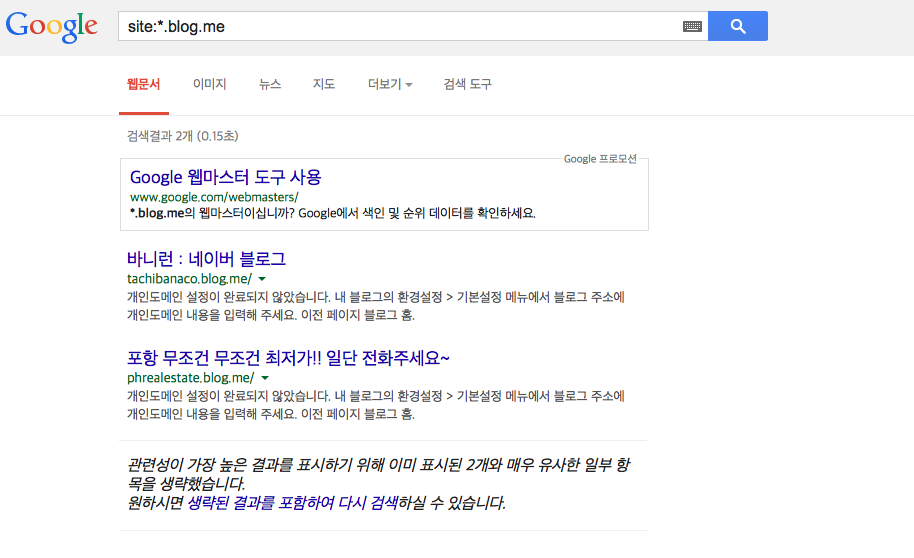Open the virtual keyboard icon in search box
The image size is (914, 558).
pos(692,27)
